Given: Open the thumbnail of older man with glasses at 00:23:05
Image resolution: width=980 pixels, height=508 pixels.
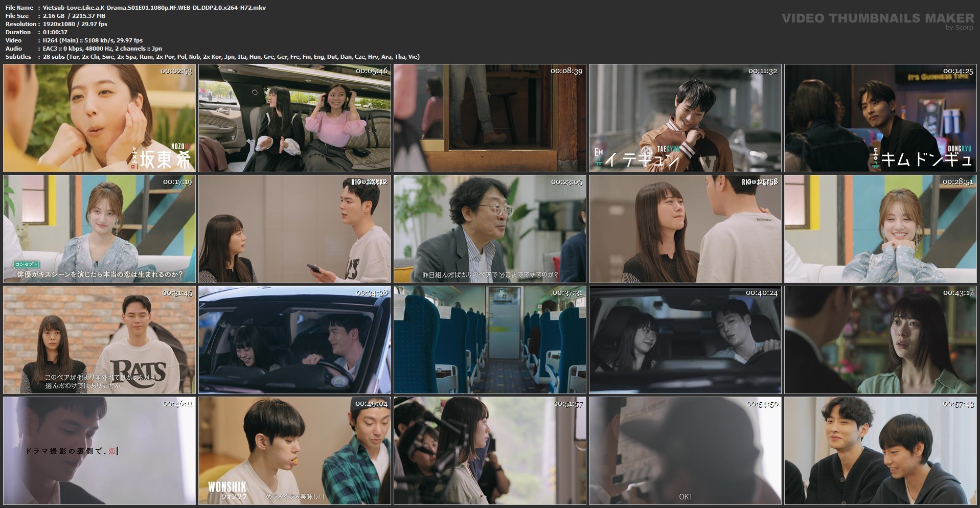Looking at the screenshot, I should 490,229.
